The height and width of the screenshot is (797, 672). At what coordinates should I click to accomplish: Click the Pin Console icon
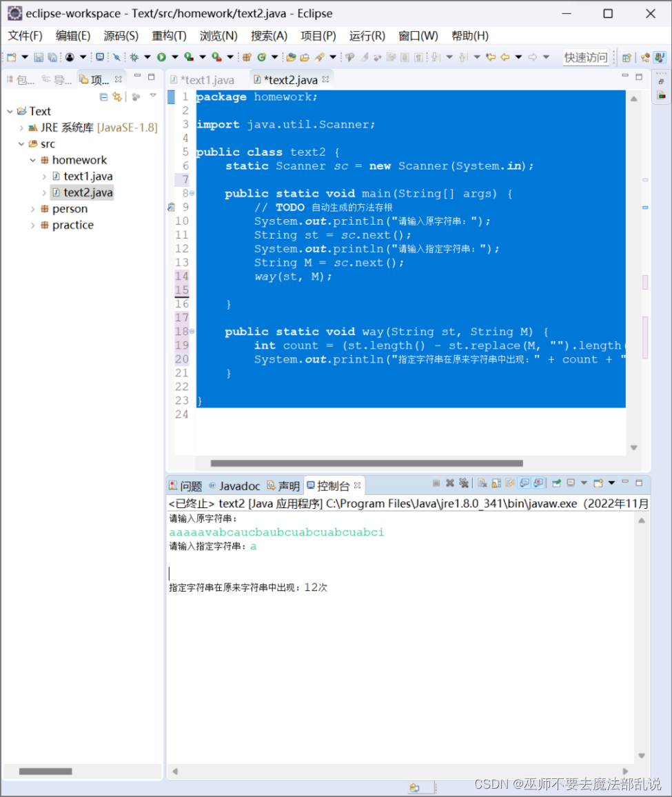coord(557,483)
